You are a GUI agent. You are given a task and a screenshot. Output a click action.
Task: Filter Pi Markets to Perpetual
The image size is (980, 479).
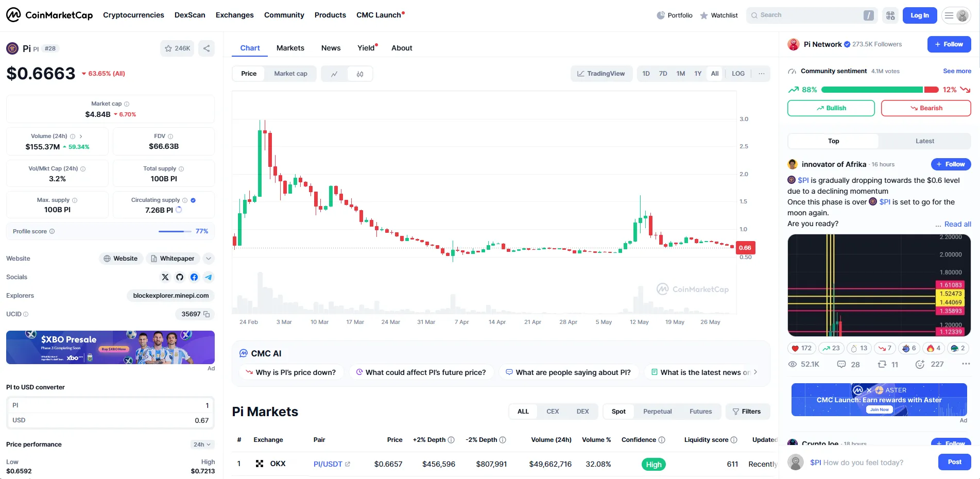click(657, 412)
